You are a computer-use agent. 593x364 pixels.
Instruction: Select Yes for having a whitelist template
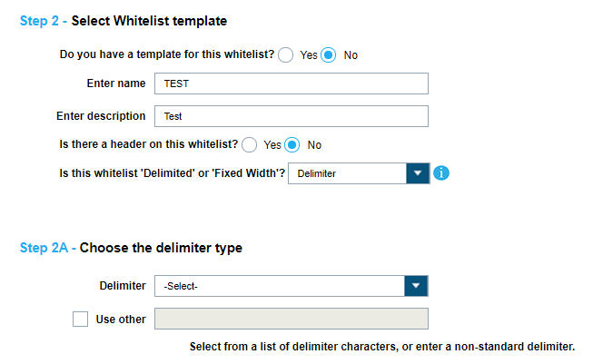286,54
